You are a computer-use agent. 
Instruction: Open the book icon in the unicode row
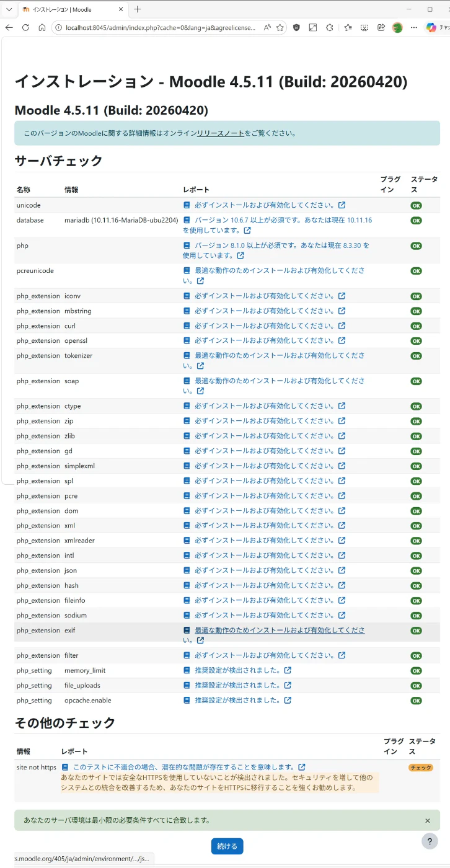pyautogui.click(x=187, y=205)
